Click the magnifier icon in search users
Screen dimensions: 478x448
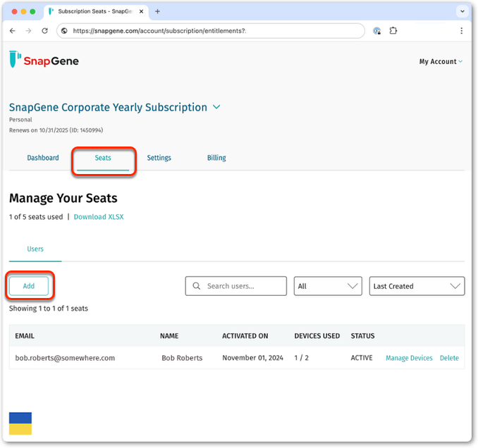197,286
